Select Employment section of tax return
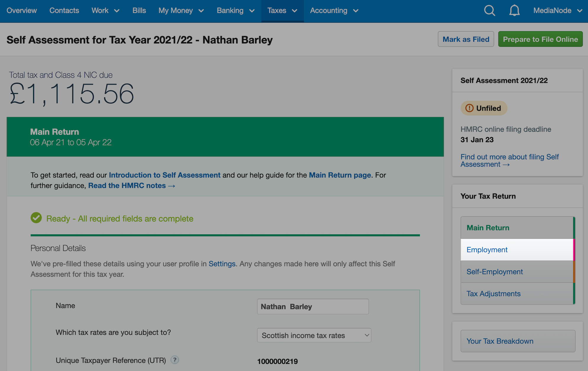Viewport: 588px width, 371px height. point(517,250)
